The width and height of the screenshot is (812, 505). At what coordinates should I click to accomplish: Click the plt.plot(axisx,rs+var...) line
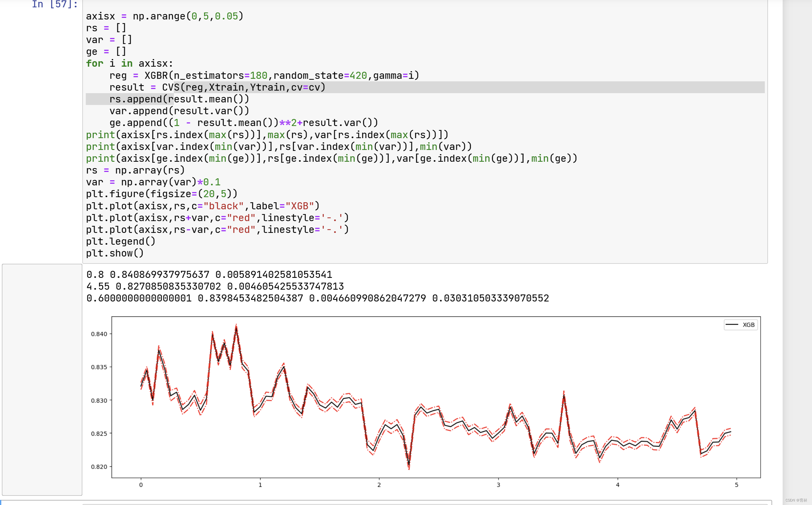[x=218, y=218]
